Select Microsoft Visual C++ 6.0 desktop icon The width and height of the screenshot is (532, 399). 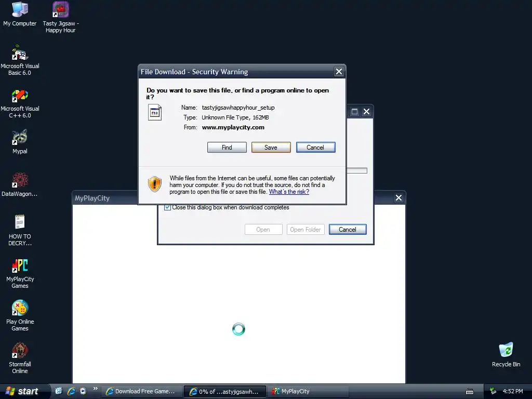[20, 102]
